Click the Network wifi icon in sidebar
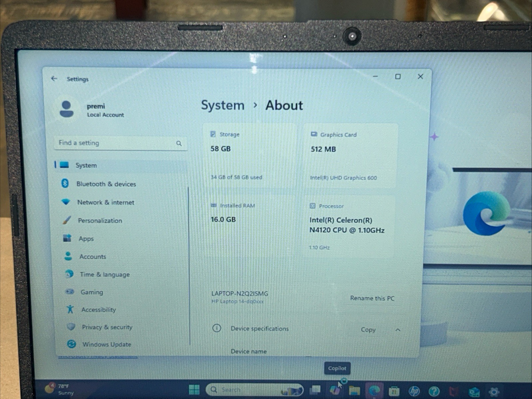Screen dimensions: 532x399 pos(66,202)
